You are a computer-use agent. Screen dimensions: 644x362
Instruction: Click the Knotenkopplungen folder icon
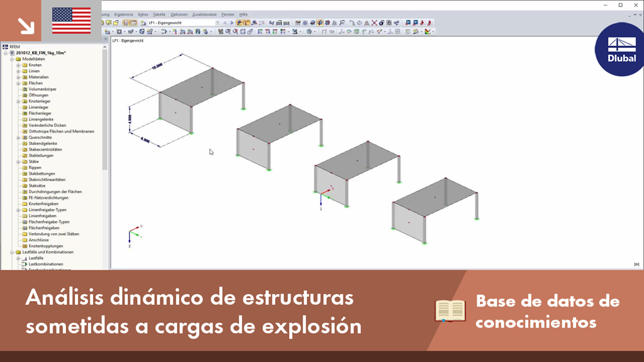(x=25, y=246)
